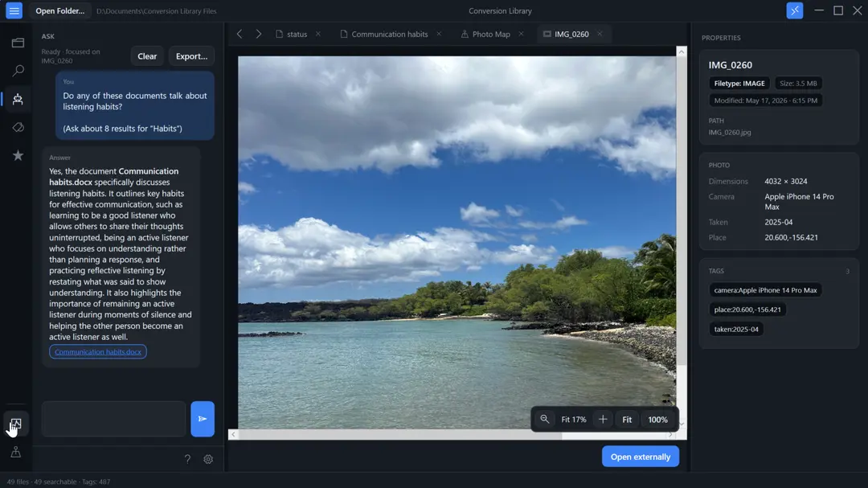Viewport: 868px width, 488px height.
Task: Open the Search panel magnifier icon
Action: tap(18, 71)
